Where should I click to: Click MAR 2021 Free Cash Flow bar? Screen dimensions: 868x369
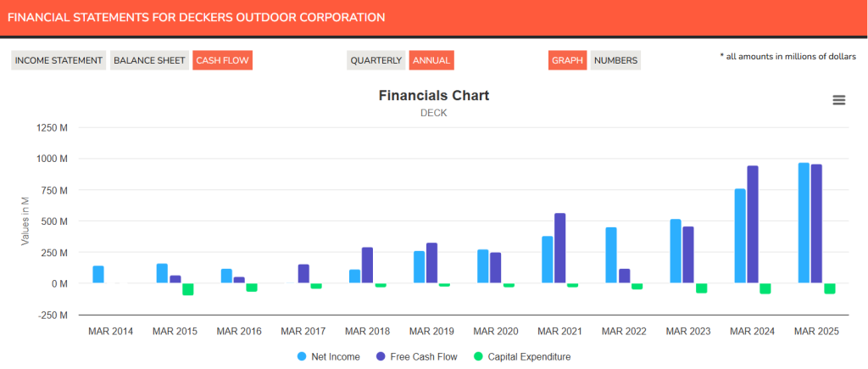click(559, 249)
